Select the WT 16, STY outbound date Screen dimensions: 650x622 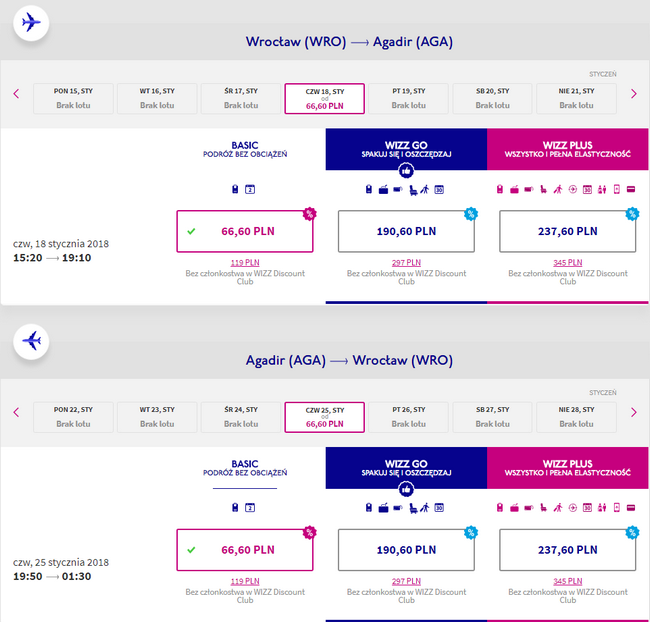click(x=157, y=98)
